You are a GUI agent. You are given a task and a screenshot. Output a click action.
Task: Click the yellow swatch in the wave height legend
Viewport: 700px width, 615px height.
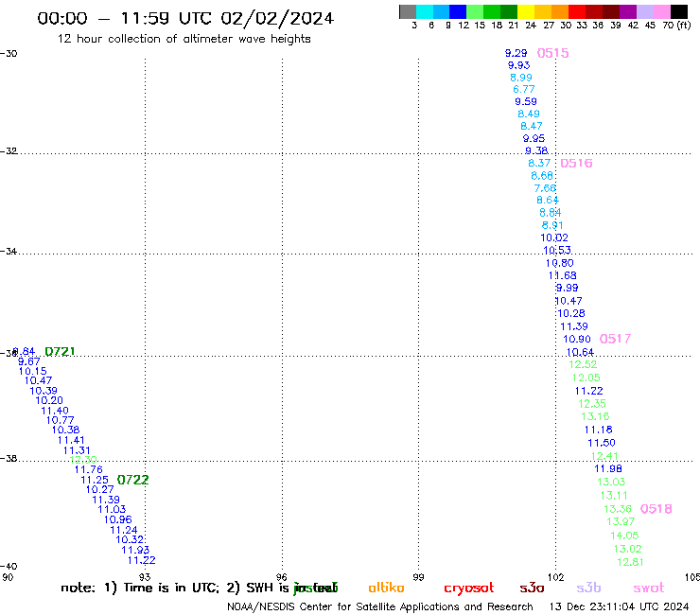[x=526, y=11]
